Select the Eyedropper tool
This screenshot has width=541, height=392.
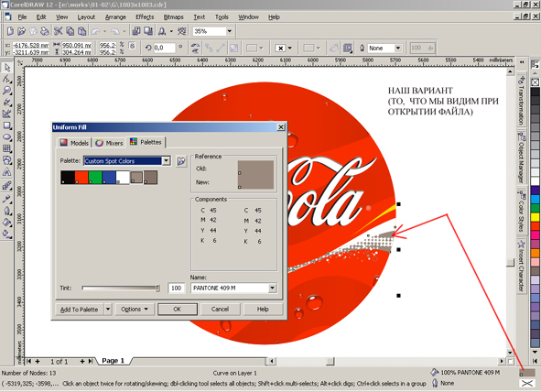tap(7, 199)
